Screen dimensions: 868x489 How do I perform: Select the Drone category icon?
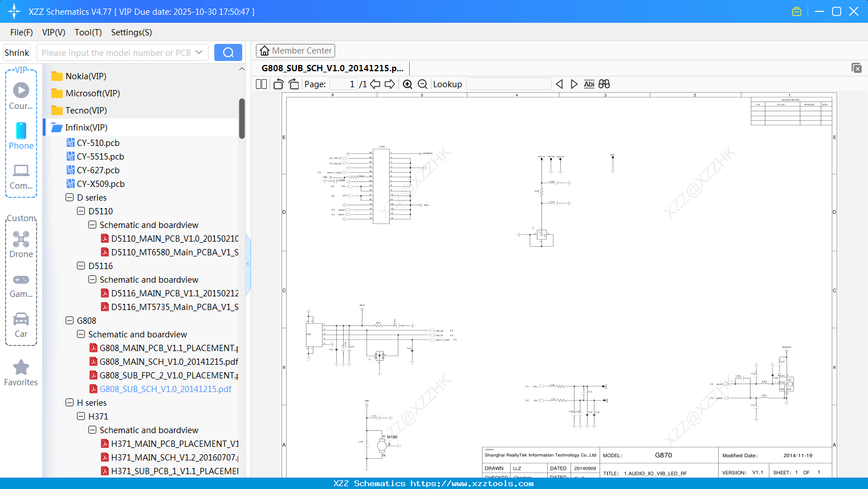click(21, 239)
